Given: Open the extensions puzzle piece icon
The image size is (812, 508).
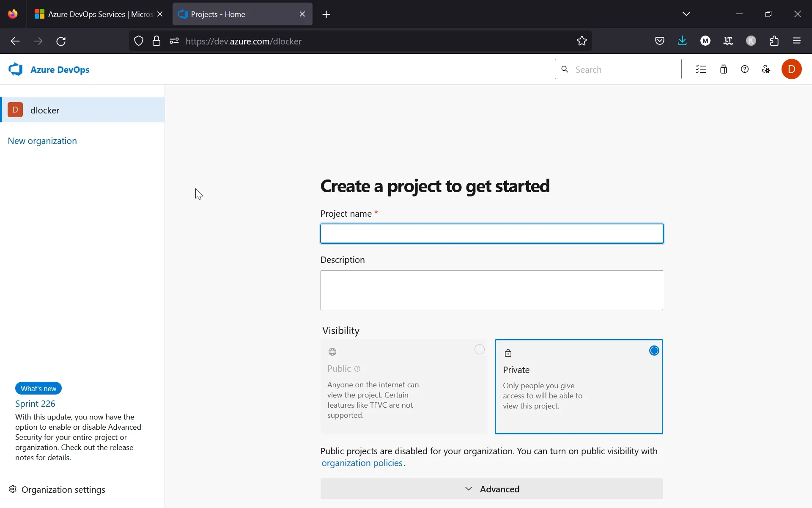Looking at the screenshot, I should (774, 41).
